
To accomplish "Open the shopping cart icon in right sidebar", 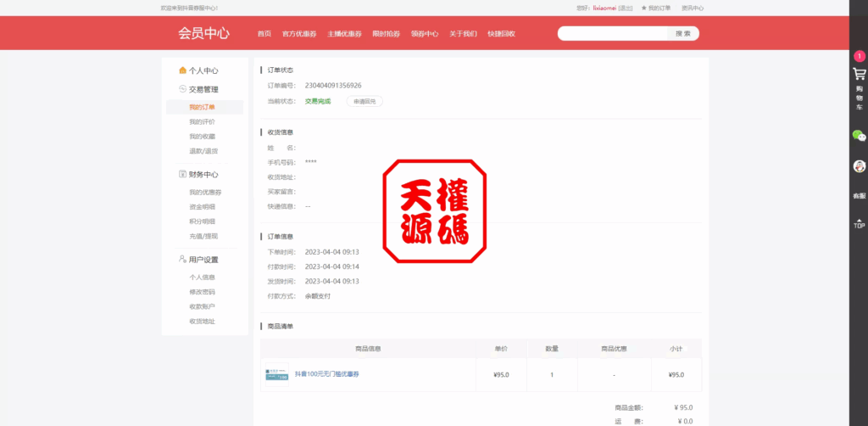I will (860, 74).
